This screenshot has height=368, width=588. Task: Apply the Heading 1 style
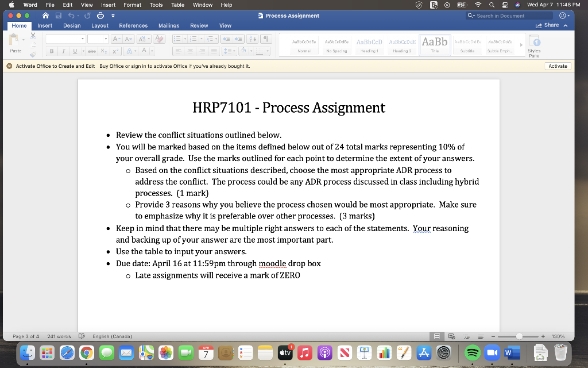[370, 46]
